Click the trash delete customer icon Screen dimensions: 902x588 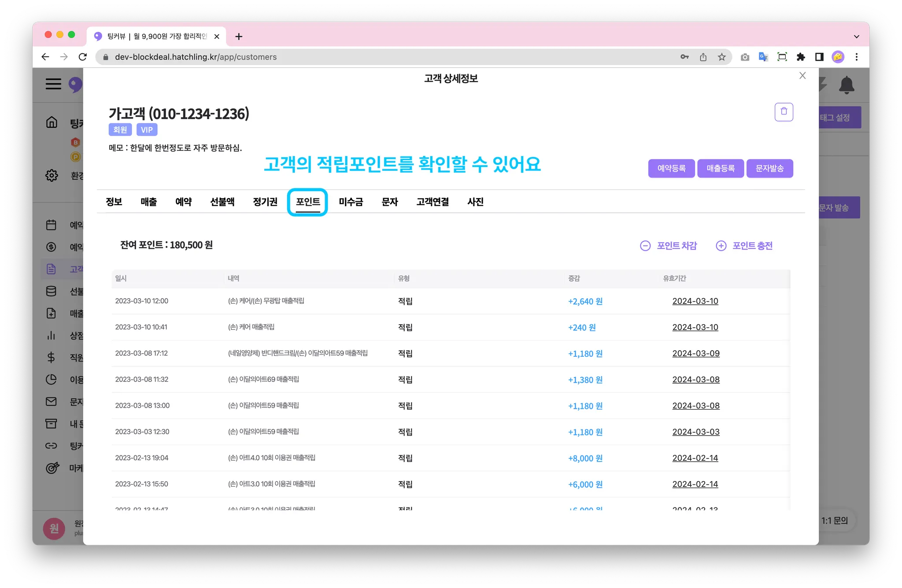point(784,112)
